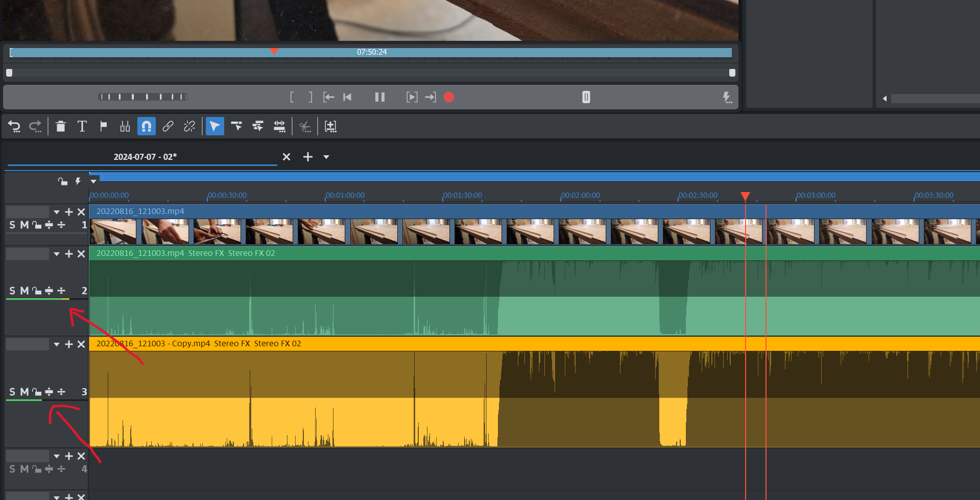This screenshot has width=980, height=500.
Task: Add a track after track 3
Action: 69,345
